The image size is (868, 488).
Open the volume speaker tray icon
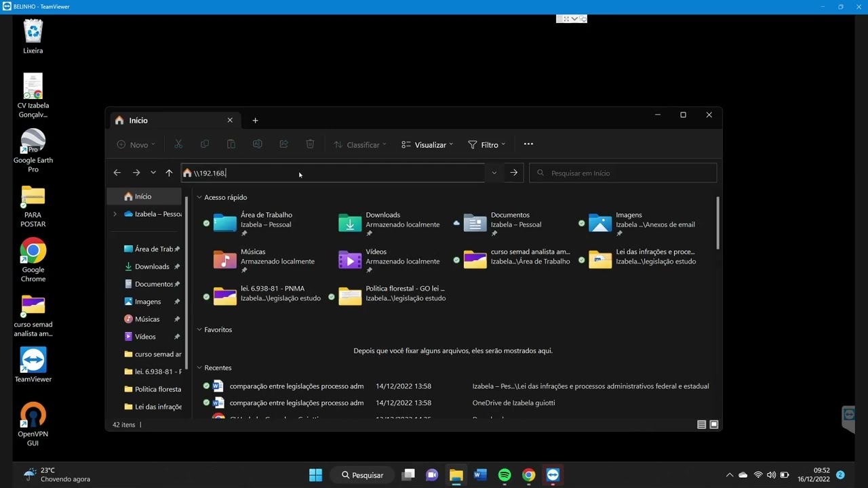[x=771, y=475]
